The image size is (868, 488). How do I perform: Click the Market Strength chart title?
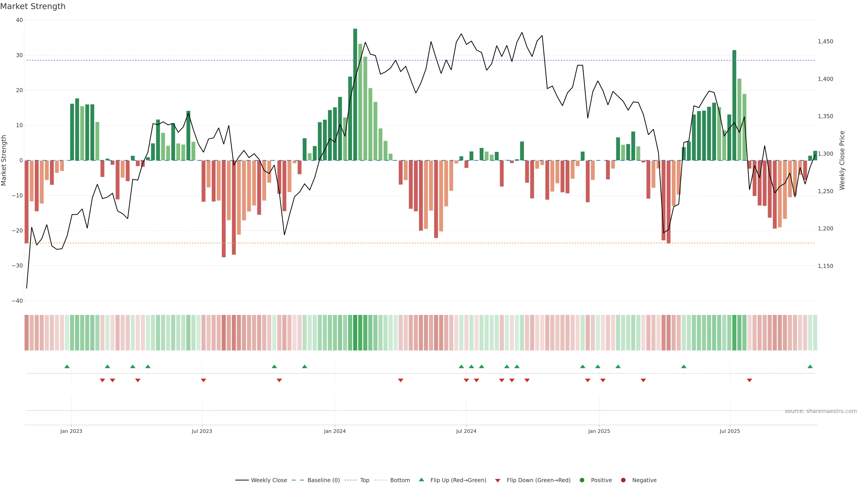(x=33, y=6)
